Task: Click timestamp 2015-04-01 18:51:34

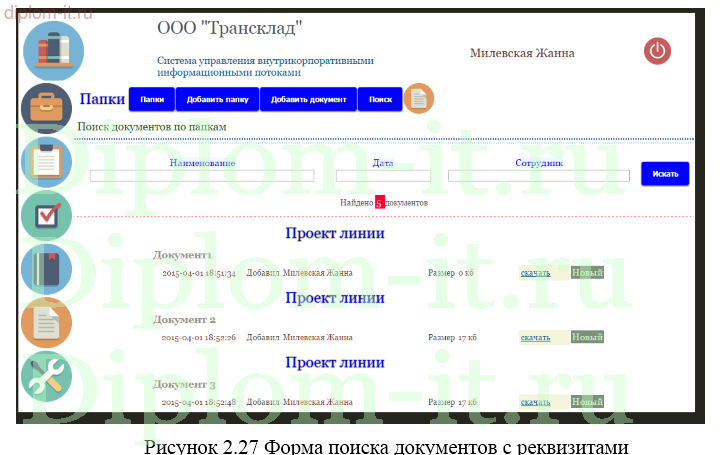Action: click(x=199, y=273)
